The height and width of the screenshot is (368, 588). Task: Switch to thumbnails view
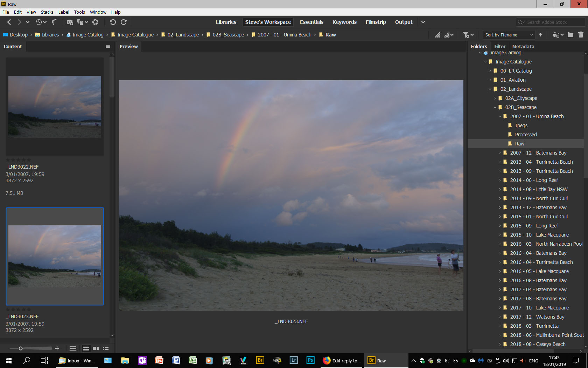click(86, 348)
